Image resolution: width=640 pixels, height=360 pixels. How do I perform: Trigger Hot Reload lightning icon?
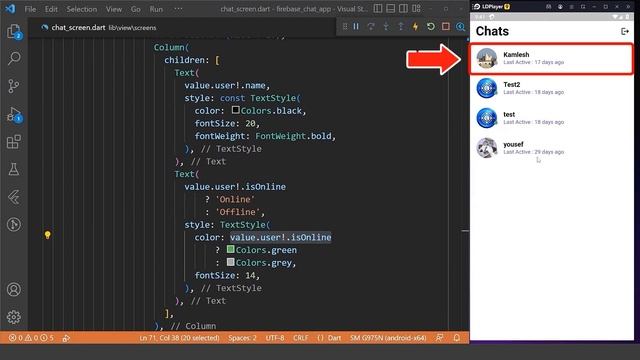(x=416, y=27)
